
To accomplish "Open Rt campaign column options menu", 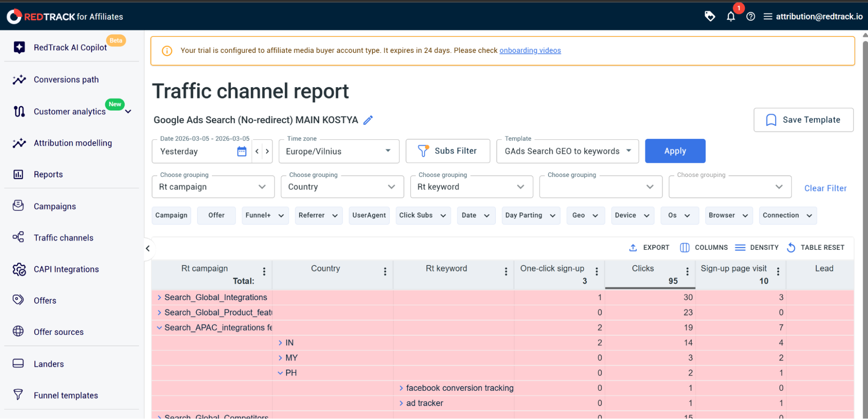I will click(264, 272).
